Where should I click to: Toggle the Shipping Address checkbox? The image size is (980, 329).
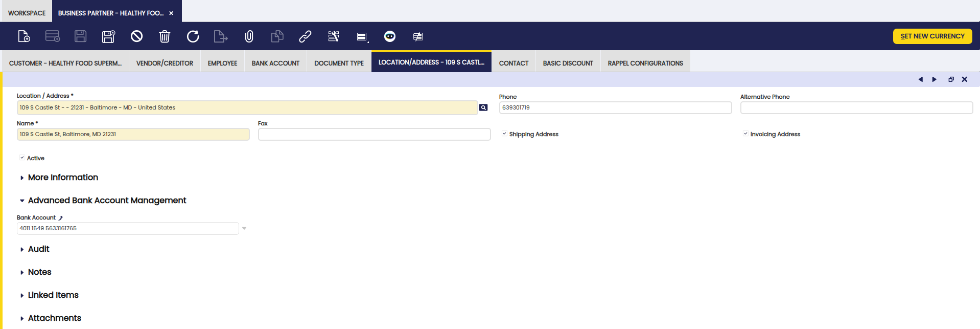pyautogui.click(x=504, y=134)
